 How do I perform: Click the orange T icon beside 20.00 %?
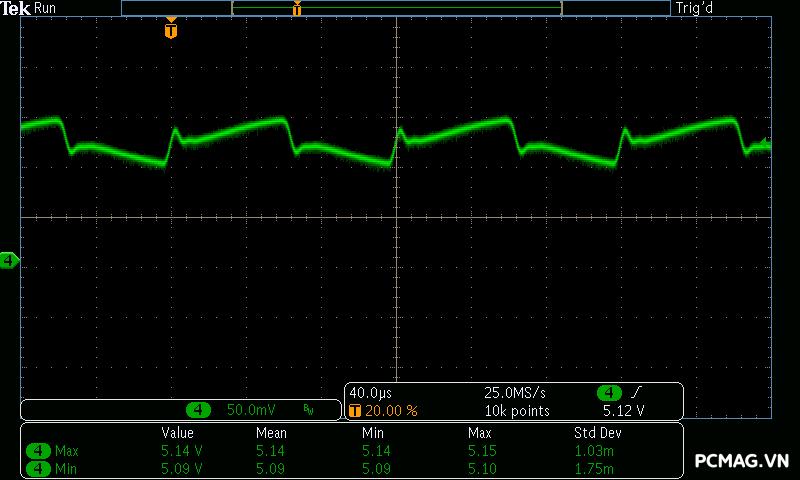(x=354, y=411)
